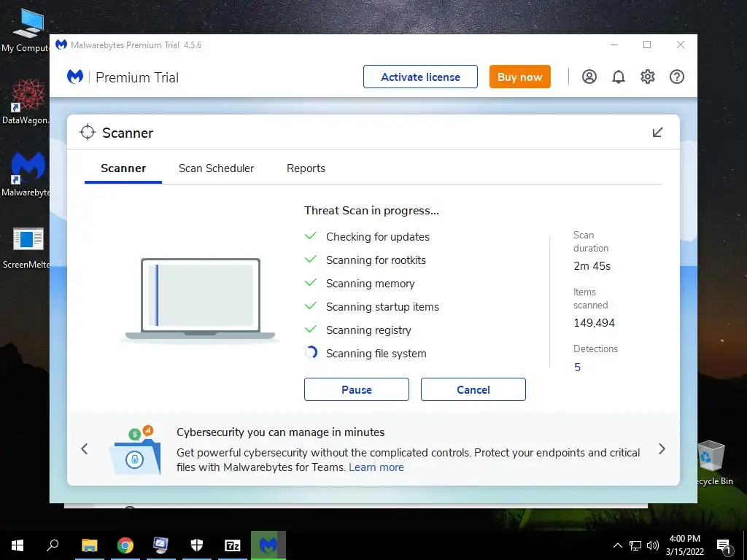Show next promo with right chevron
This screenshot has width=747, height=560.
click(662, 448)
